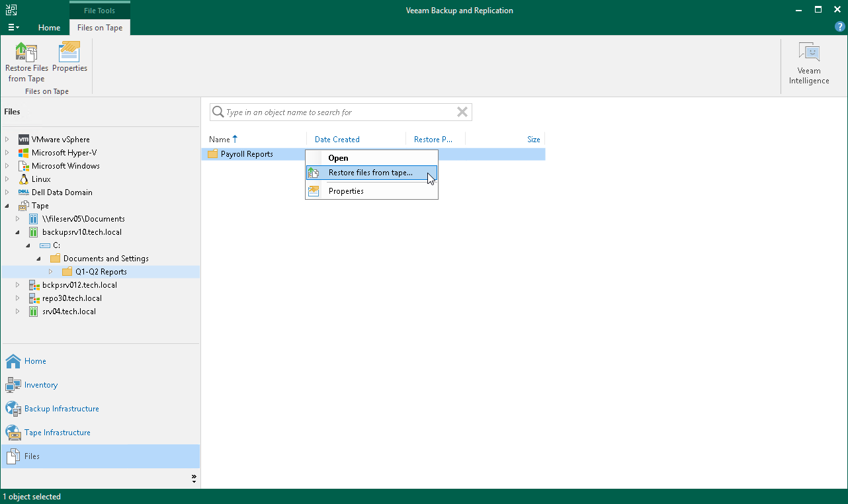Go to the Home view link
848x504 pixels.
[x=35, y=361]
